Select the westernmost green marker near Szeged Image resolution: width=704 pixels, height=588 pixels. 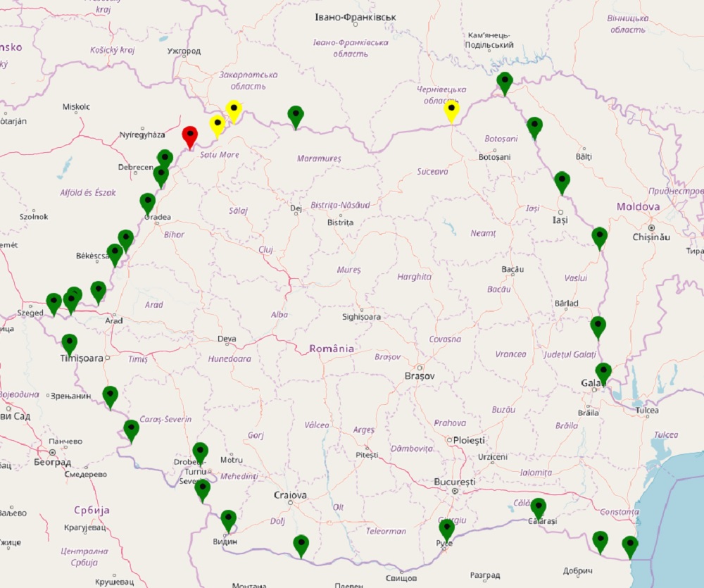(54, 303)
